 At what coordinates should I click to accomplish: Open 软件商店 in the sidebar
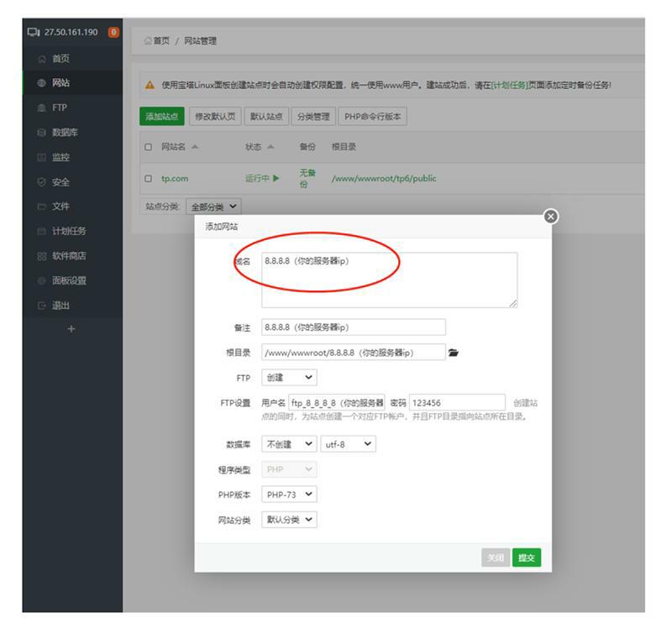[69, 256]
